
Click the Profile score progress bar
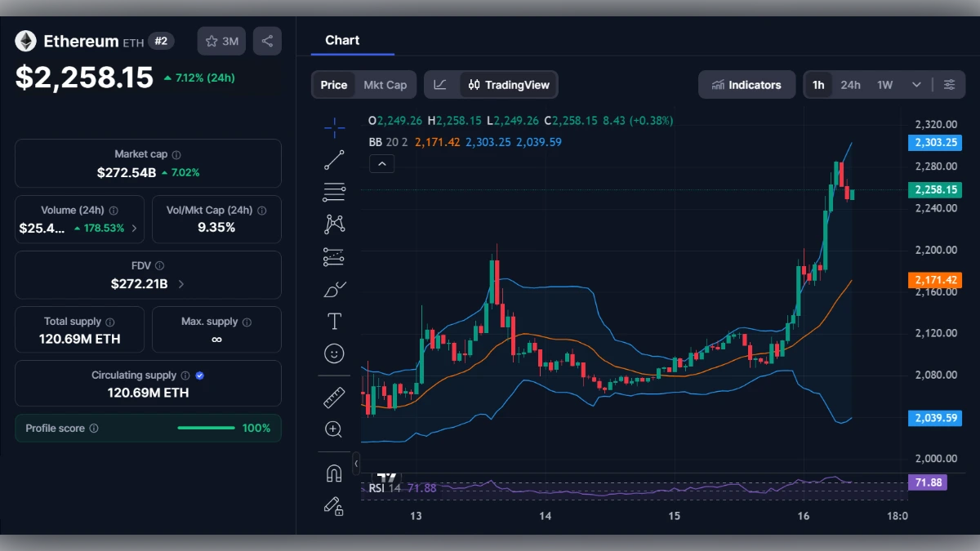[206, 428]
